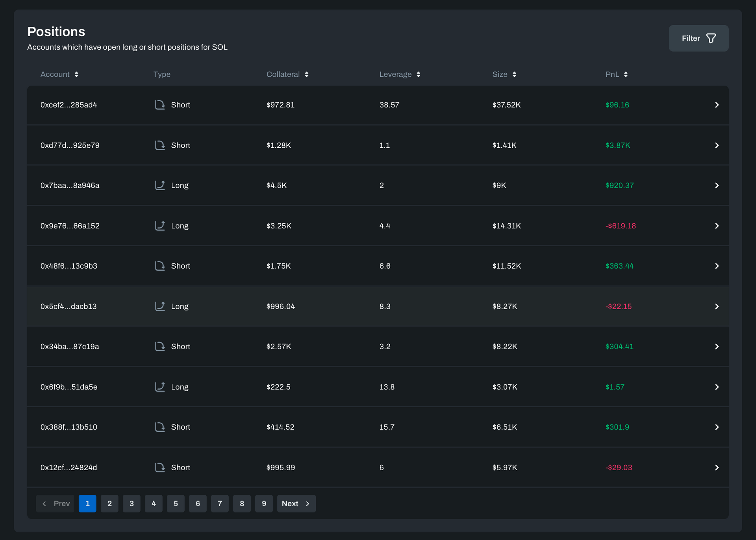Sort positions by Leverage column

[418, 74]
